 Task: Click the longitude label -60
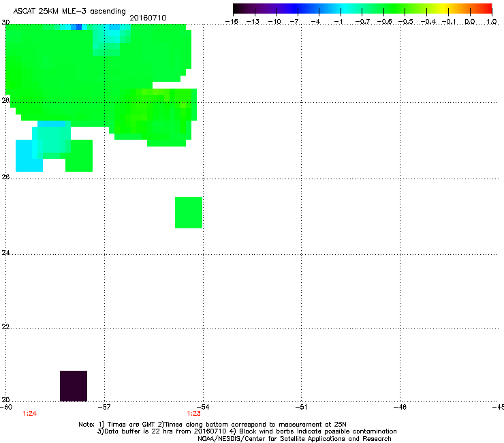pos(6,407)
